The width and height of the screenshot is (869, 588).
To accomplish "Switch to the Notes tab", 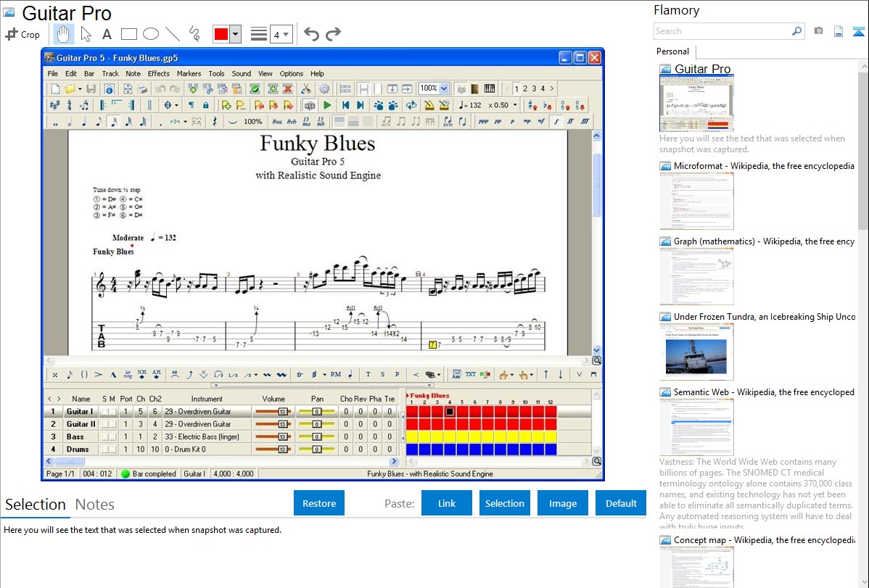I will [x=95, y=505].
